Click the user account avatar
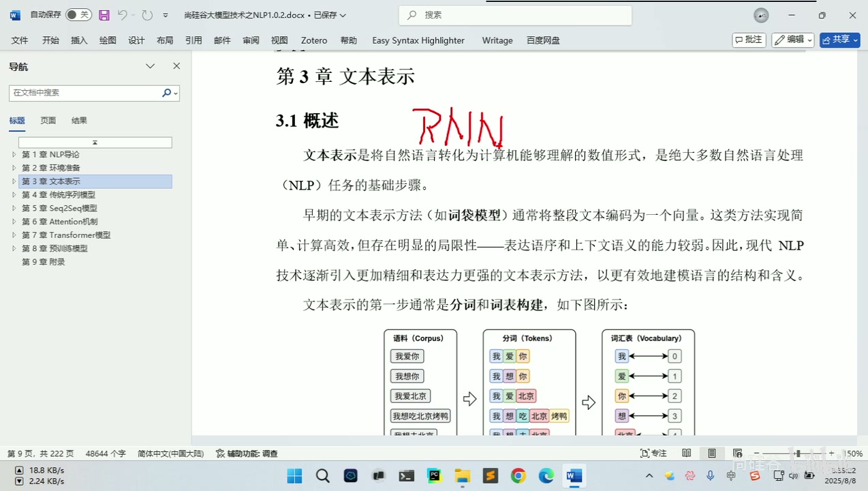Image resolution: width=868 pixels, height=491 pixels. pos(761,15)
